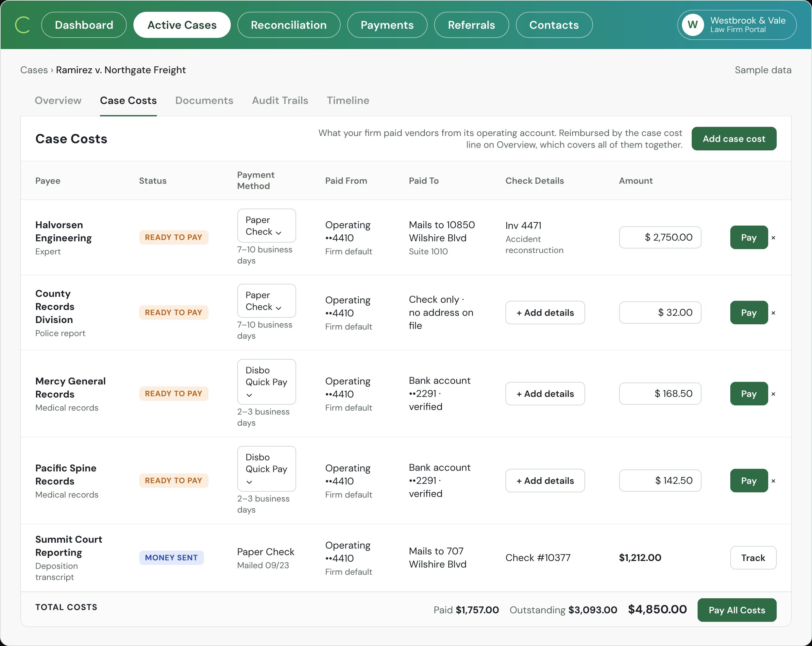This screenshot has height=646, width=812.
Task: Go to the Dashboard nav item
Action: tap(84, 25)
